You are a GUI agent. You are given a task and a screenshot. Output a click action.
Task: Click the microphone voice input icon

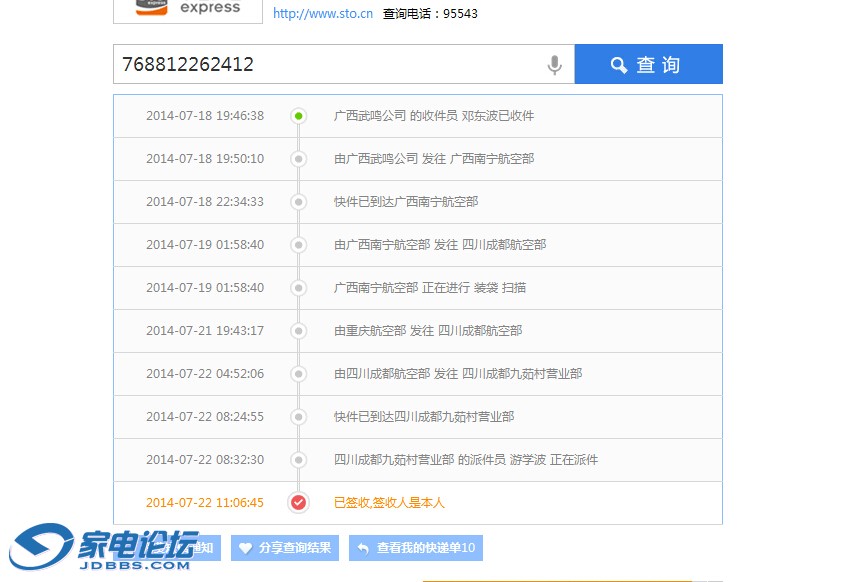(x=554, y=65)
